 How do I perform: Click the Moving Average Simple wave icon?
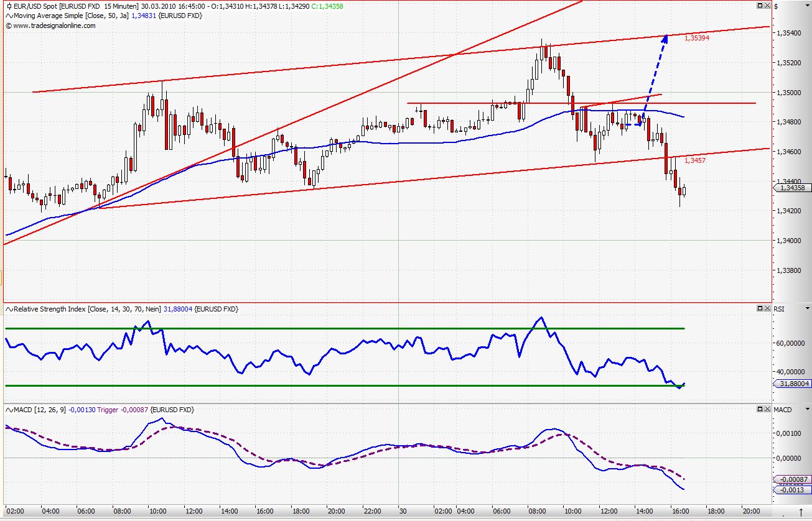pos(9,16)
